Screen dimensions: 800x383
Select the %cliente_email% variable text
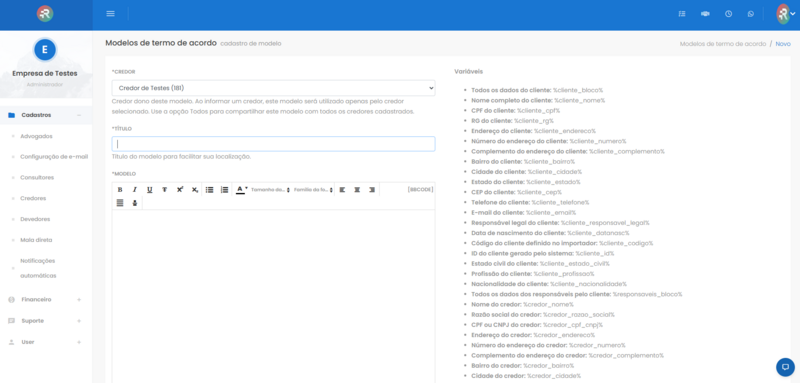[x=551, y=213]
